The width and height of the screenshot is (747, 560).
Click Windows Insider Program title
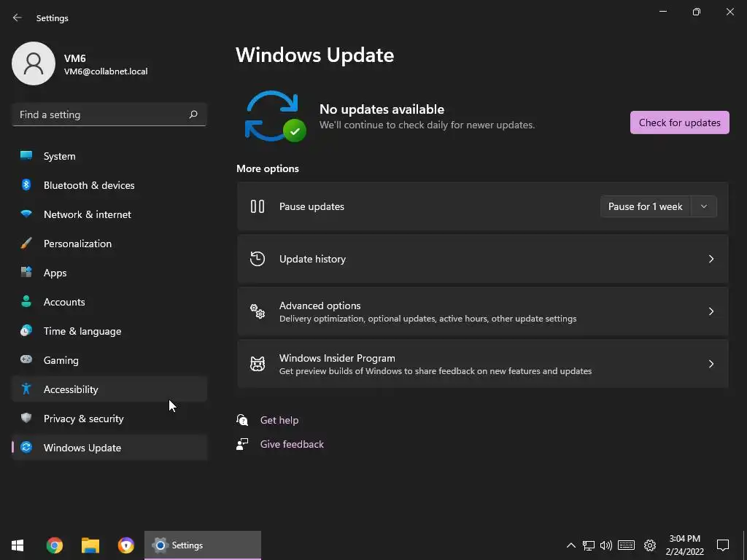click(337, 357)
